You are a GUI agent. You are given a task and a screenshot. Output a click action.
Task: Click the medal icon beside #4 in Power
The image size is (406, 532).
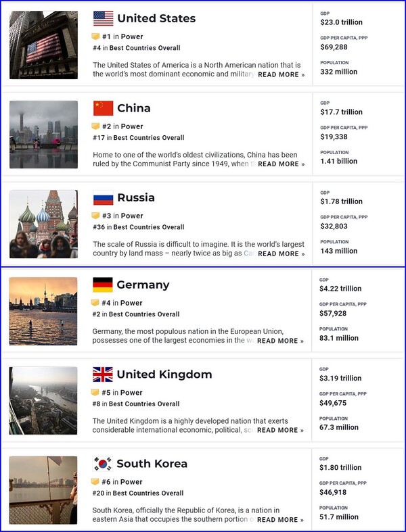[95, 303]
